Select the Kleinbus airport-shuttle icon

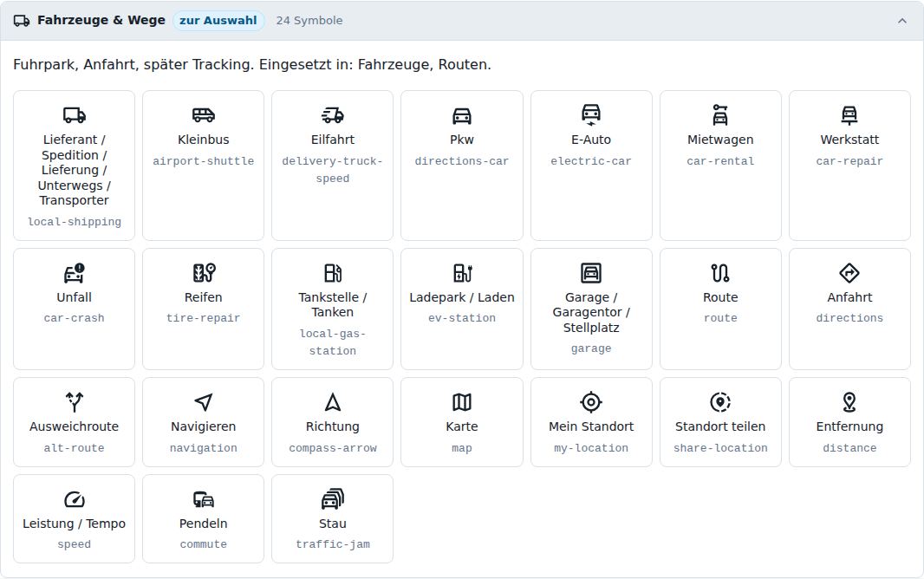point(204,115)
